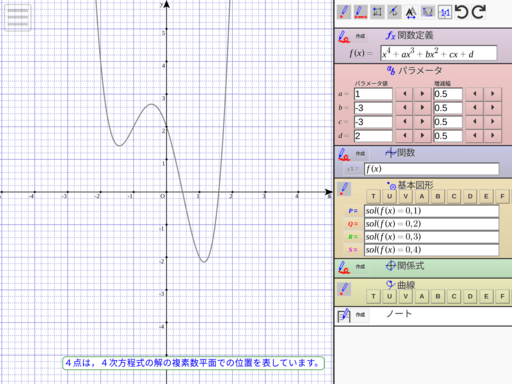Click the 作成 button in 関数定義 section
This screenshot has width=512, height=384.
coord(360,36)
